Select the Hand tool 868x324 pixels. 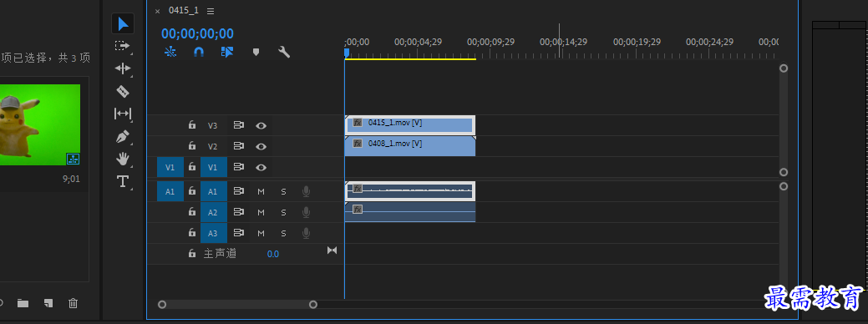(122, 159)
